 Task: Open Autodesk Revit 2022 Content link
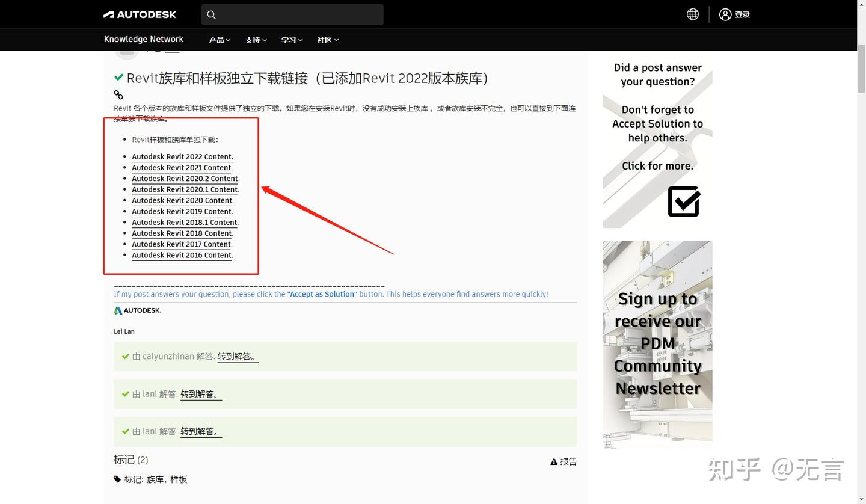(182, 156)
